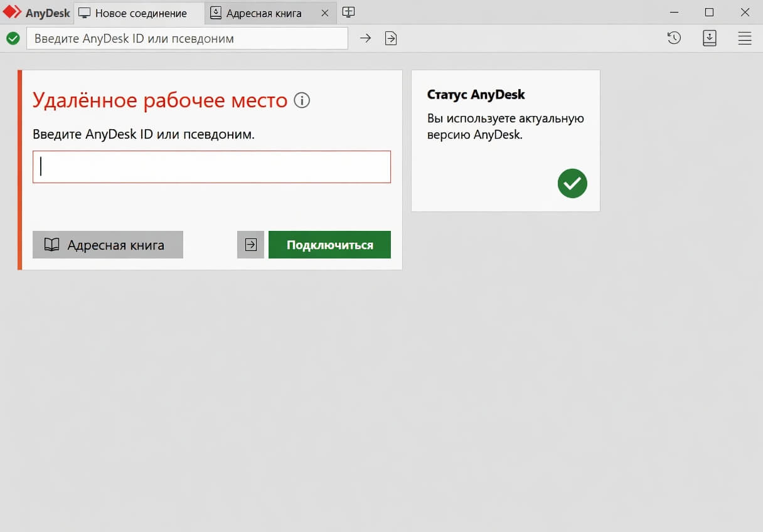Open Адресная книга button in panel
This screenshot has height=532, width=763.
108,245
